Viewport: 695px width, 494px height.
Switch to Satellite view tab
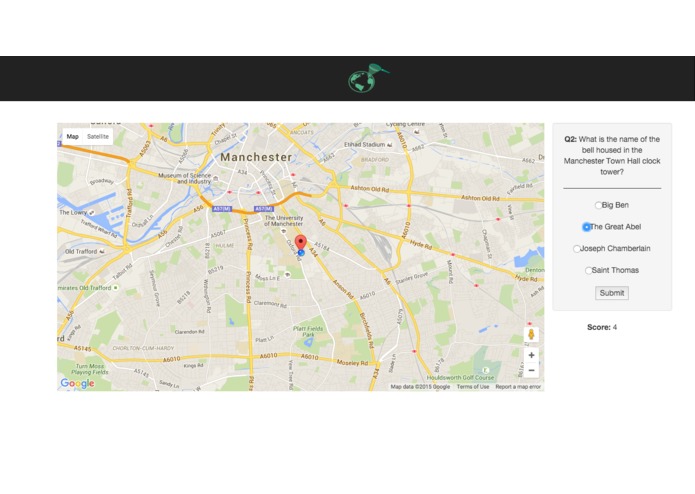pyautogui.click(x=98, y=136)
